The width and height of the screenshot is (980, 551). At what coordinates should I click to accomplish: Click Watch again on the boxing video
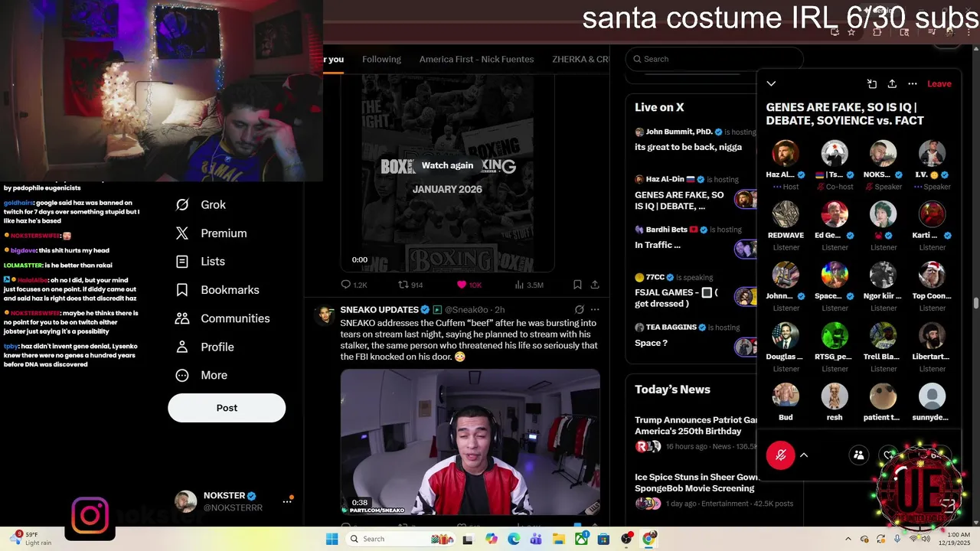pos(447,165)
